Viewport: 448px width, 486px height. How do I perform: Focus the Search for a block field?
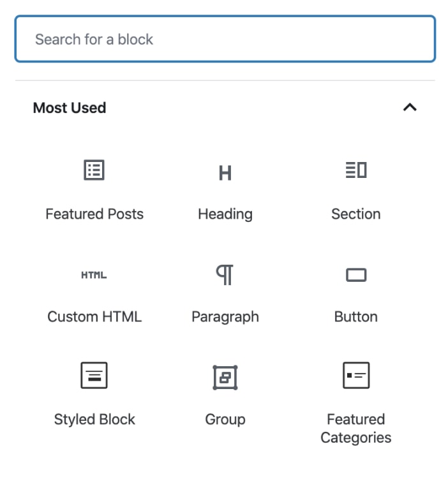[x=225, y=40]
